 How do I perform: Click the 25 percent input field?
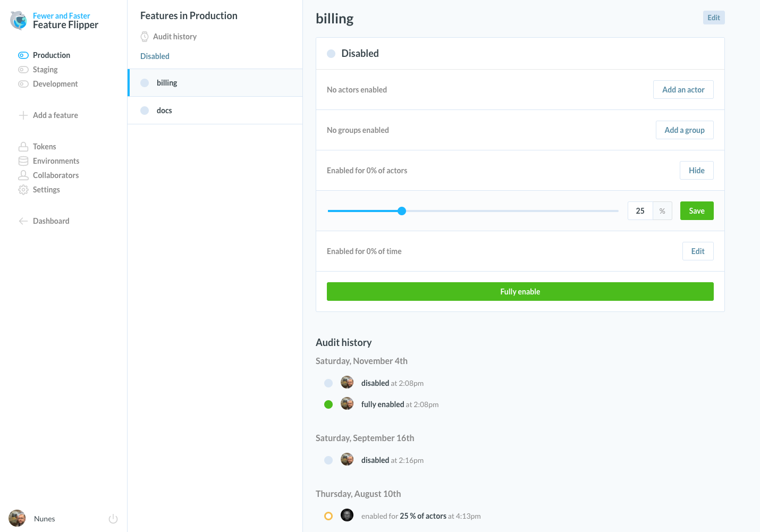(640, 210)
